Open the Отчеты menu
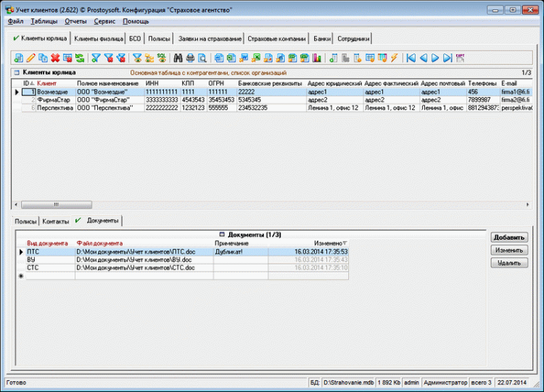Image resolution: width=544 pixels, height=392 pixels. (x=75, y=22)
